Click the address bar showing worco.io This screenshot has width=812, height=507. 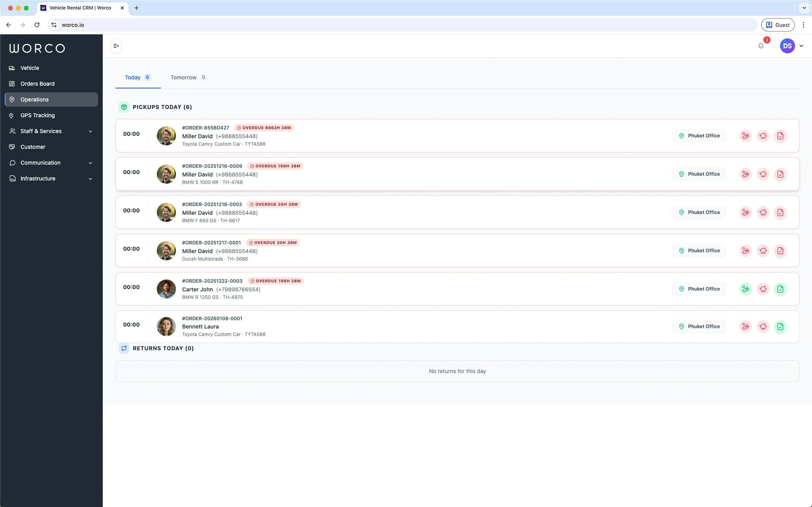pyautogui.click(x=73, y=24)
